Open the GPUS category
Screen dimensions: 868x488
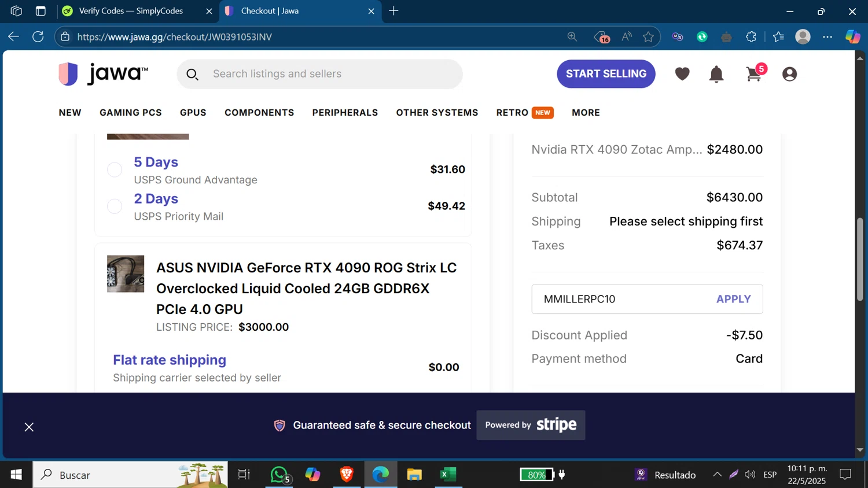tap(193, 113)
